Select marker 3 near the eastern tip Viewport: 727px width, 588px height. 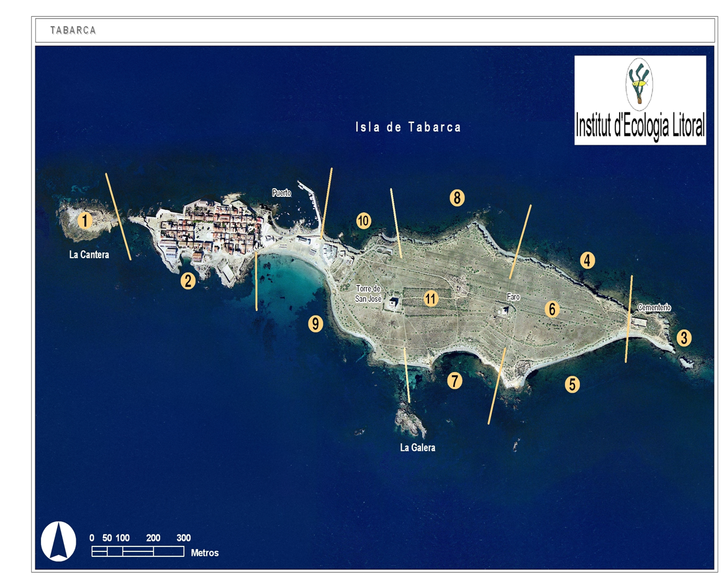(684, 338)
